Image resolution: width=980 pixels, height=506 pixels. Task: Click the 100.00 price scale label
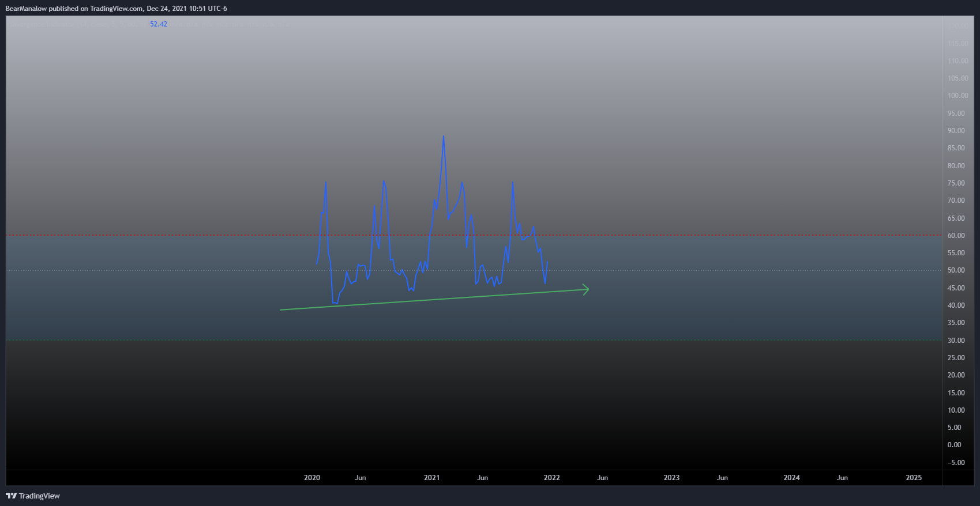click(x=958, y=96)
